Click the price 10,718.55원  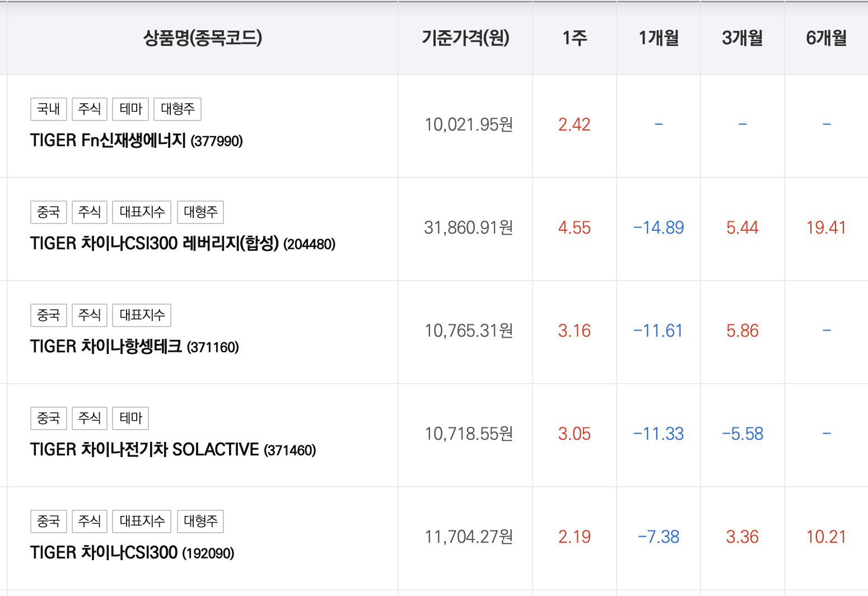pyautogui.click(x=469, y=434)
